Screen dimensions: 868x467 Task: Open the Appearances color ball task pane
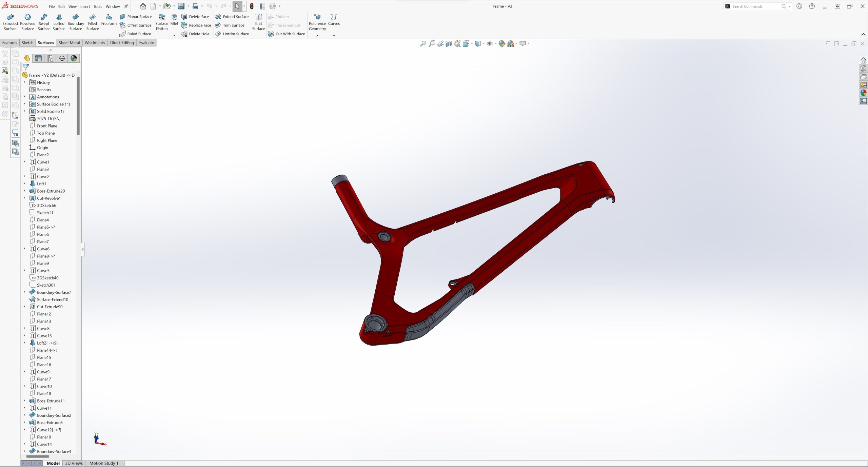863,93
